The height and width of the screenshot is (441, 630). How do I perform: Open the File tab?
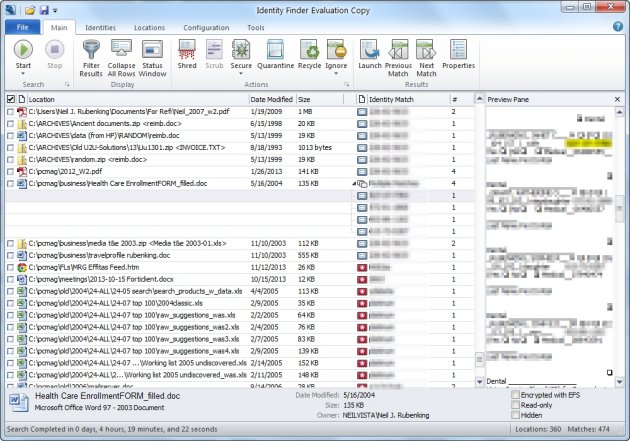pyautogui.click(x=22, y=27)
